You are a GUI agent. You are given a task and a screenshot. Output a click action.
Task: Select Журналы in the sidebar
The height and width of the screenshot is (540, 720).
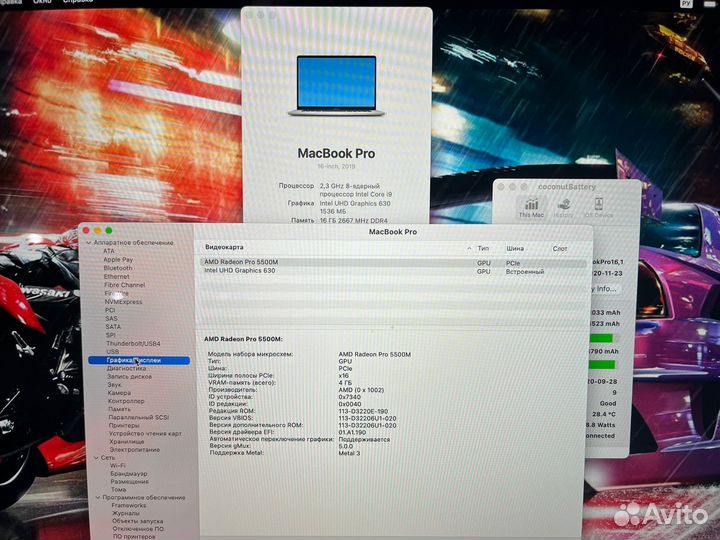126,513
